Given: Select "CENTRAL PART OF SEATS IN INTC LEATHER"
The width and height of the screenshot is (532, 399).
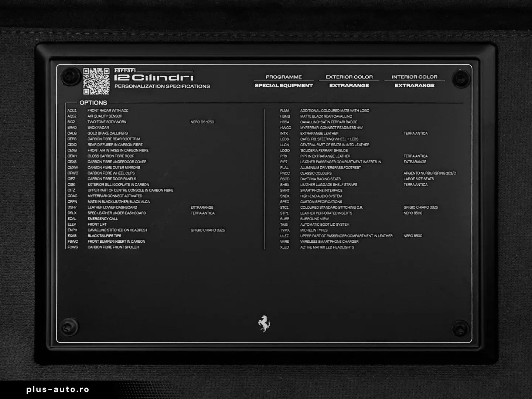Looking at the screenshot, I should point(335,145).
